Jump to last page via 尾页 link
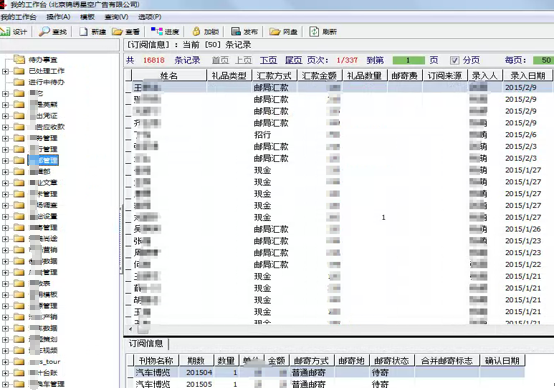Image resolution: width=555 pixels, height=391 pixels. tap(293, 60)
